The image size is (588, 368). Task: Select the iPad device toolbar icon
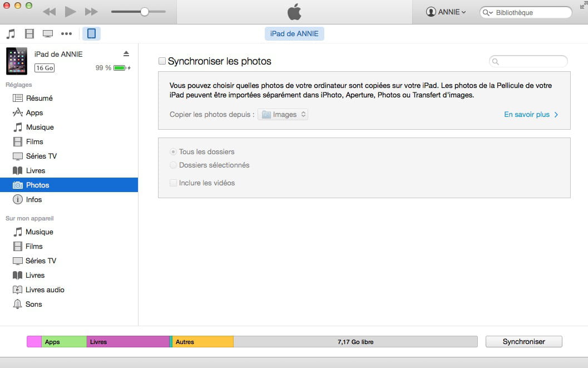point(91,33)
